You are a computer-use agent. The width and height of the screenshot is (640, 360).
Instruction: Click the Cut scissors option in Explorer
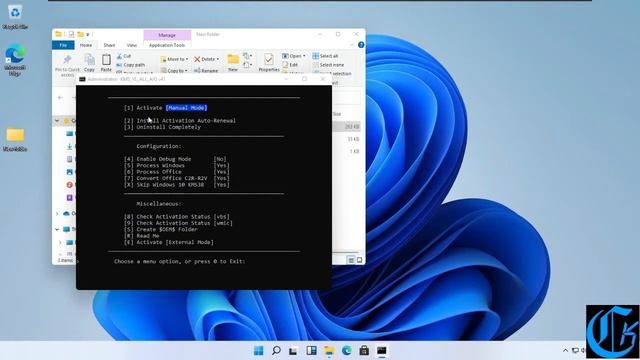[124, 56]
